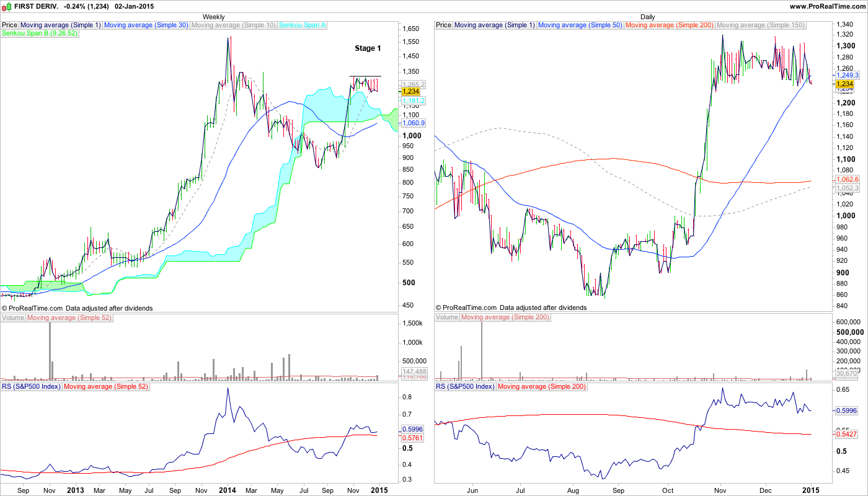The height and width of the screenshot is (496, 868).
Task: Click the Price legend label on Daily chart
Action: pyautogui.click(x=444, y=25)
